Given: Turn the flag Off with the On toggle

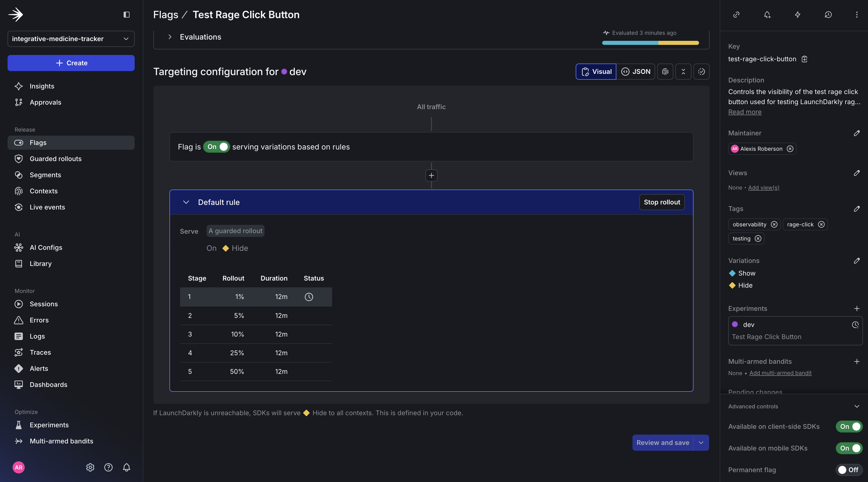Looking at the screenshot, I should point(217,146).
